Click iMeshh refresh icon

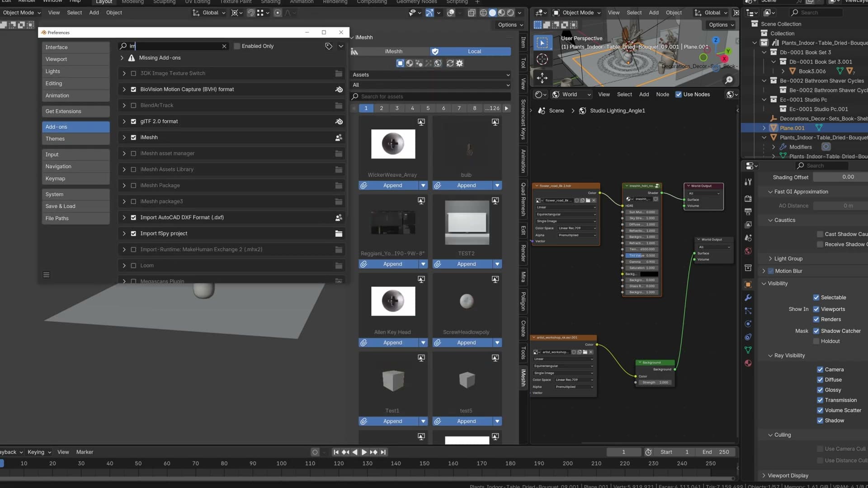click(x=450, y=63)
